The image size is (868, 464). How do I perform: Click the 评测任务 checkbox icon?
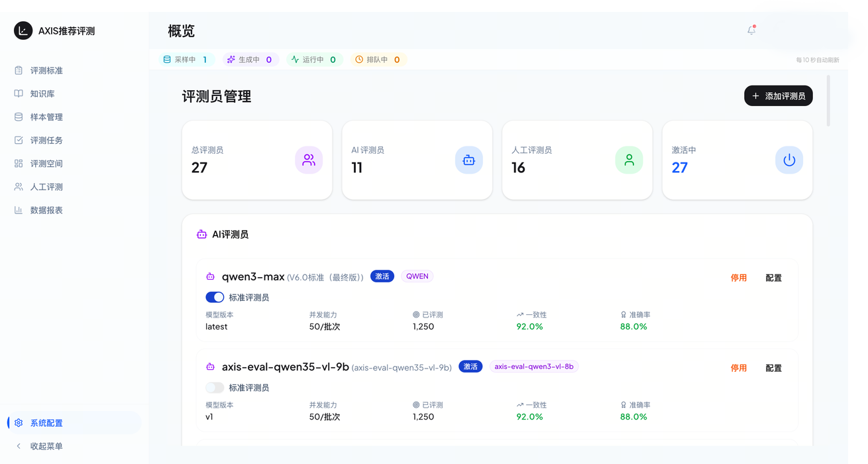[19, 140]
